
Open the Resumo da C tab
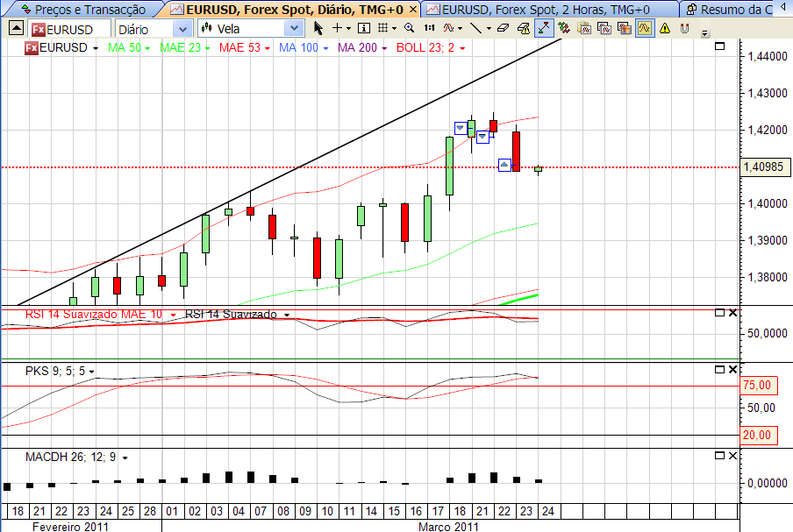pyautogui.click(x=732, y=10)
